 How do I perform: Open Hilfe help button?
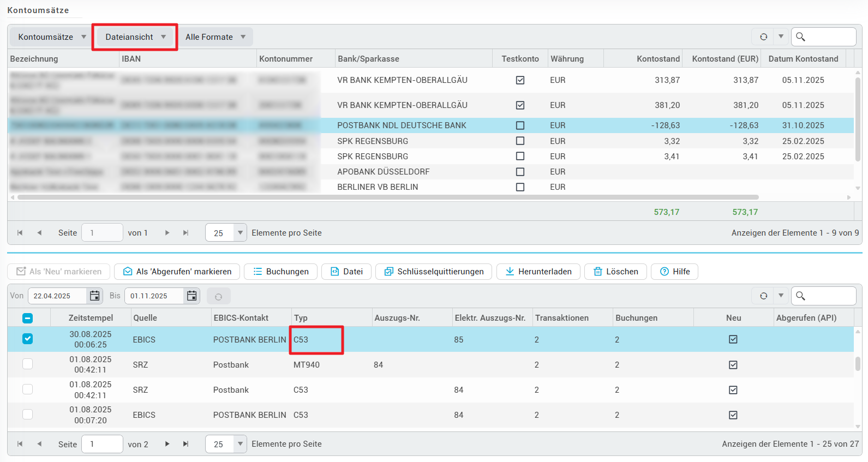point(674,272)
